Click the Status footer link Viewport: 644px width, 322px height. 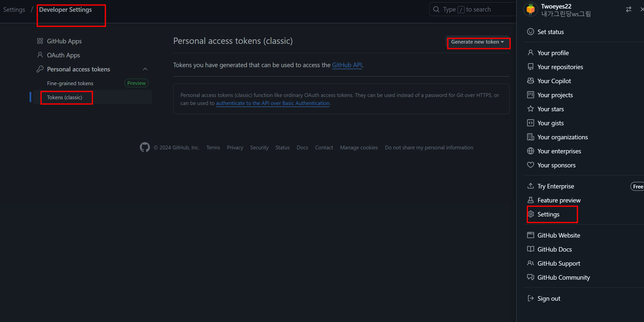coord(283,148)
